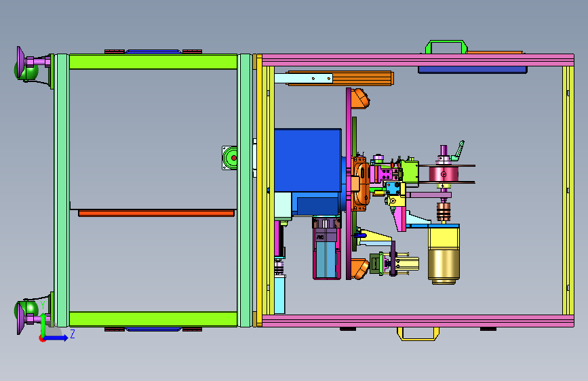Select the yellow handle below the pink frame
The width and height of the screenshot is (588, 381).
418,334
